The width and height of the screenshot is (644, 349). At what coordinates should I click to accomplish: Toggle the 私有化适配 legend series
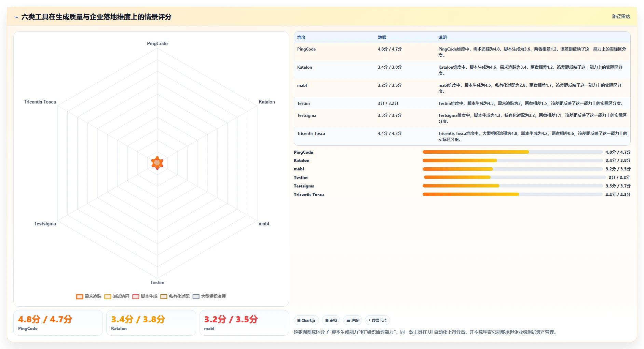click(175, 296)
